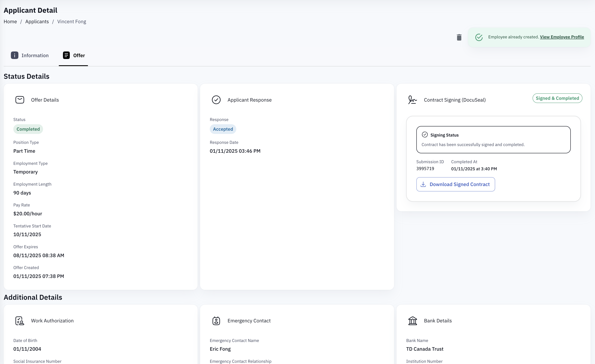Click the Applicant Response checkmark icon

(216, 100)
